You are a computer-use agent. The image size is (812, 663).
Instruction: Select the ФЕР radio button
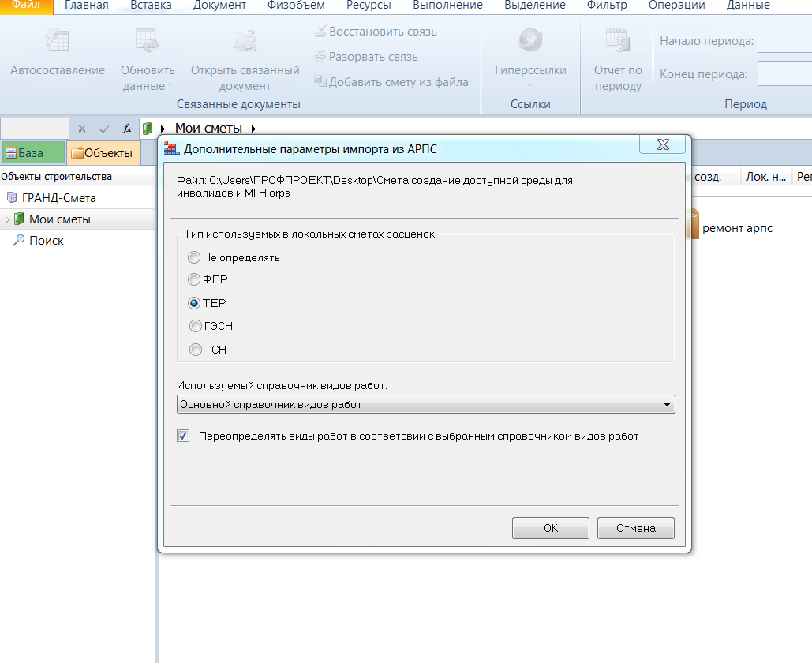point(194,279)
